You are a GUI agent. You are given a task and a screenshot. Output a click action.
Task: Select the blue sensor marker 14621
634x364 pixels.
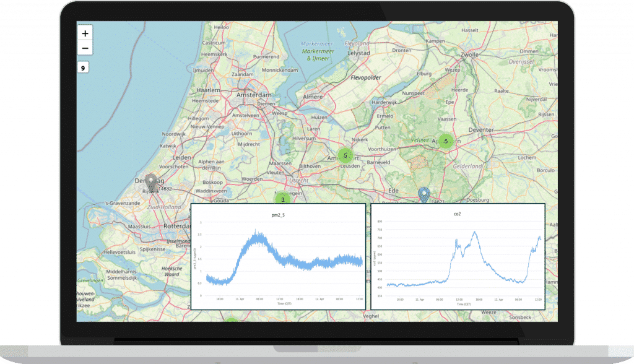click(424, 194)
